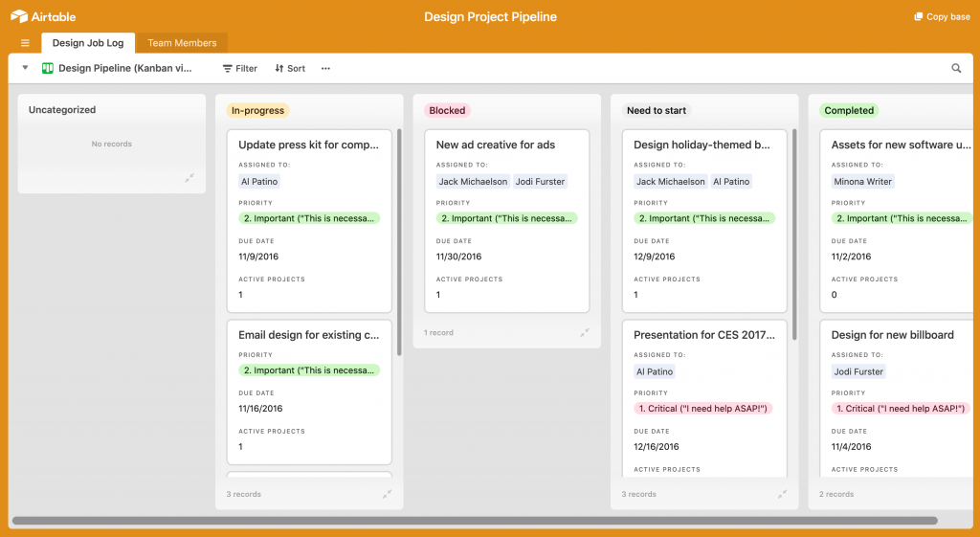The image size is (980, 537).
Task: Open Design holiday-themed card
Action: [x=704, y=221]
